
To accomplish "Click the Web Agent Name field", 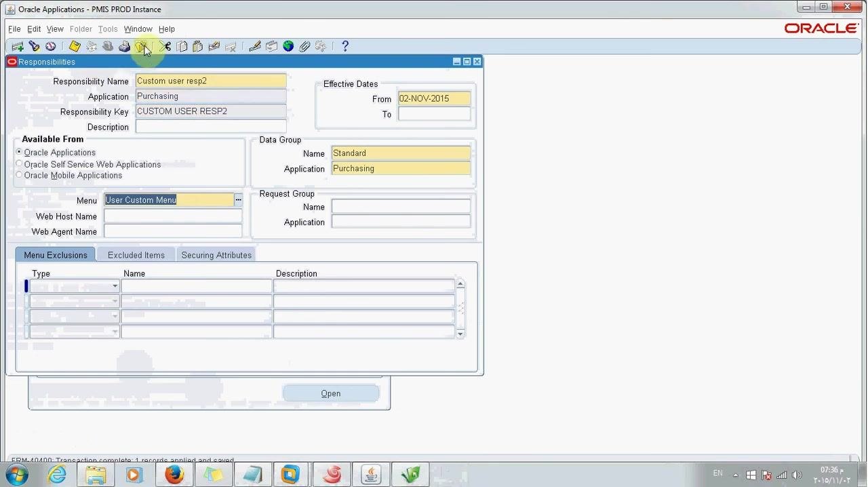I will click(173, 231).
